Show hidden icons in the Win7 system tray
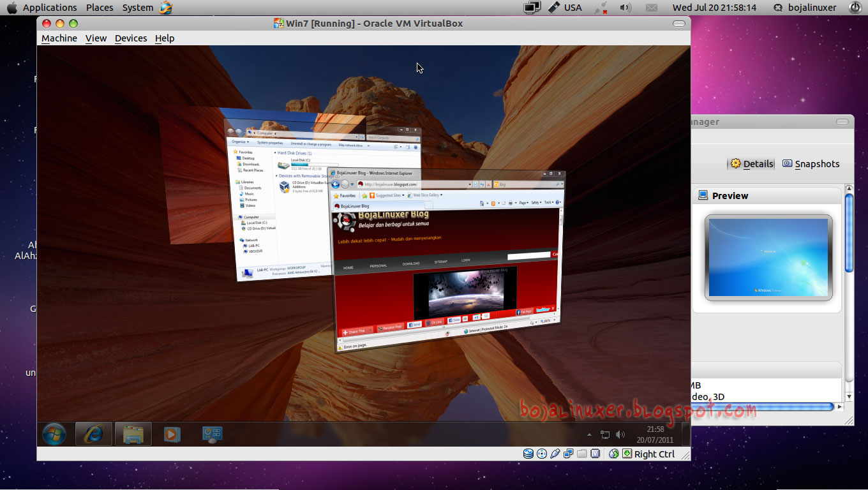The image size is (868, 490). tap(589, 434)
